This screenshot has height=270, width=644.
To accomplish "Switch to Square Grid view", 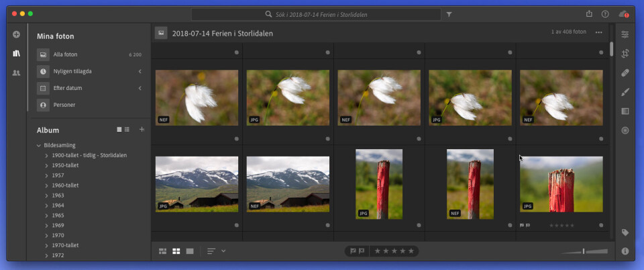I will (x=176, y=251).
